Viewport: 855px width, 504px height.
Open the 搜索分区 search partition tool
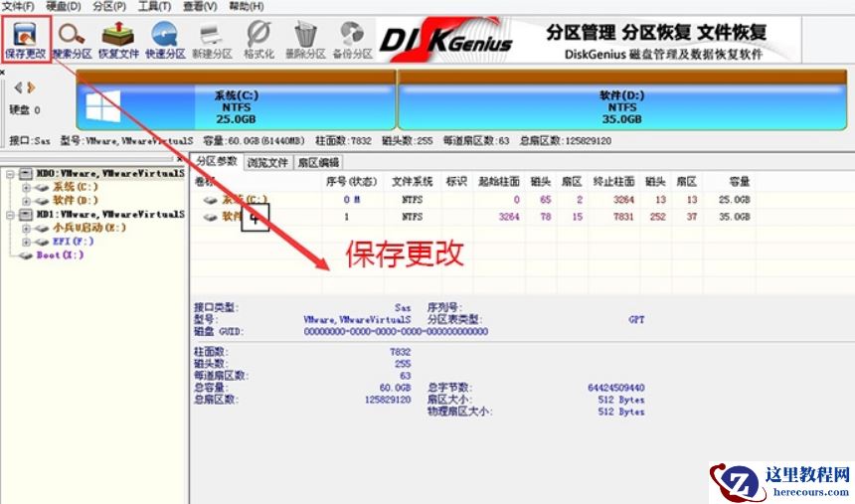click(x=72, y=40)
